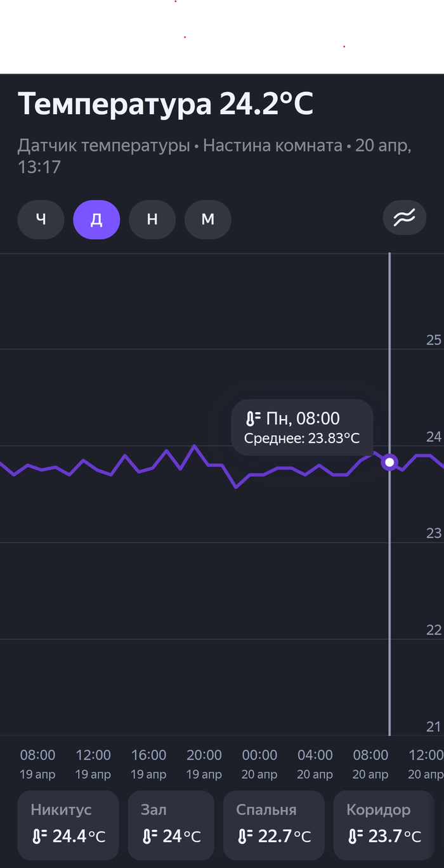
Task: Click the '00:00 20 апр' axis label
Action: [x=259, y=765]
